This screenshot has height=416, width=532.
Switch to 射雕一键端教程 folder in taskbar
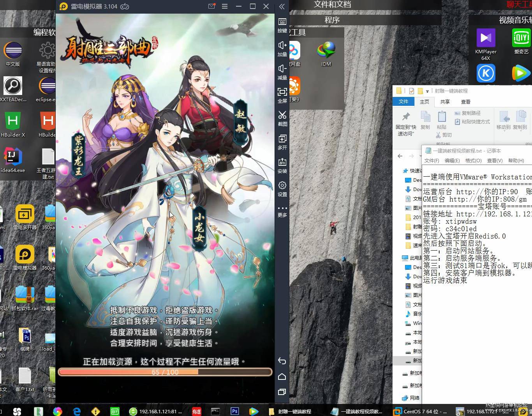290,411
